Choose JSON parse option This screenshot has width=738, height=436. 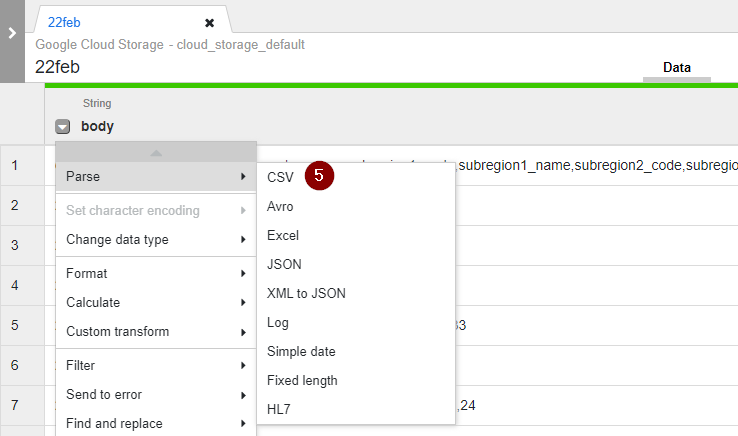[x=284, y=264]
